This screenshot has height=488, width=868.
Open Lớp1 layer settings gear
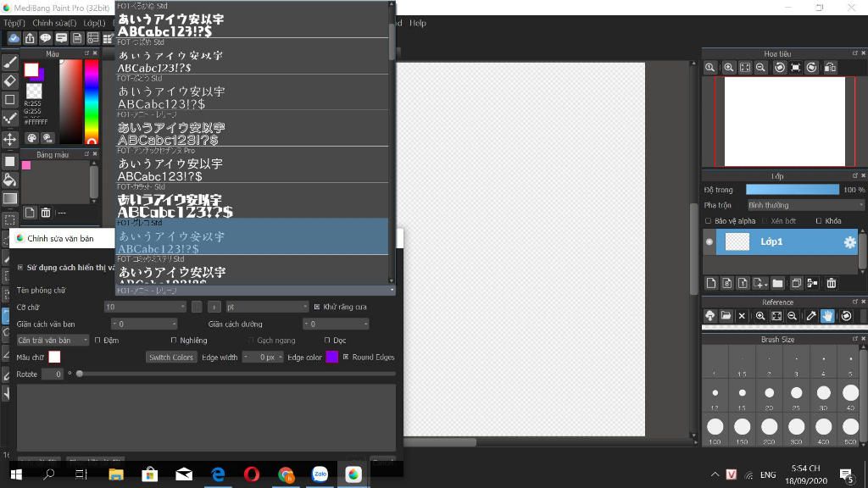coord(849,241)
